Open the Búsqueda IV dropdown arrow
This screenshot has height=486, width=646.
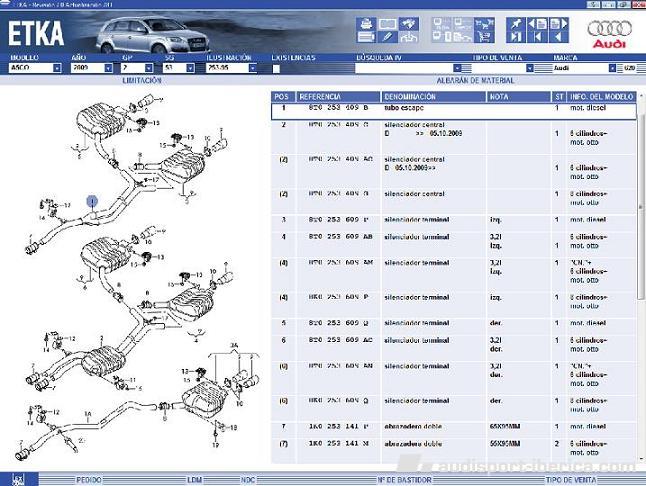point(457,68)
